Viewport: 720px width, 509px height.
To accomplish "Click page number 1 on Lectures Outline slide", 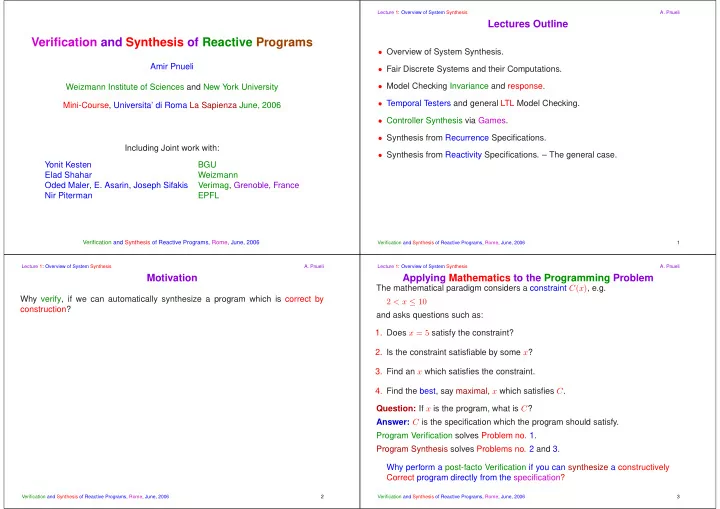I will point(678,243).
